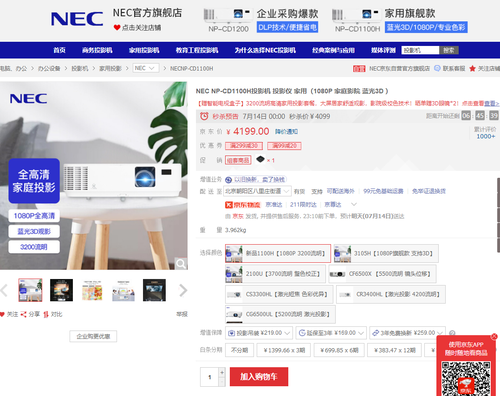Screen dimensions: 500x396
Task: Select CR3400HL 激光投影 4200流明 option
Action: 391,295
